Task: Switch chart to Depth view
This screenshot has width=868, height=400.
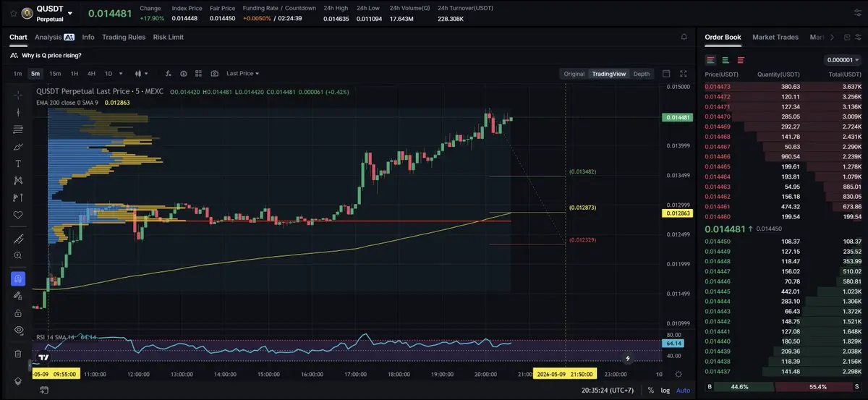Action: pyautogui.click(x=642, y=74)
